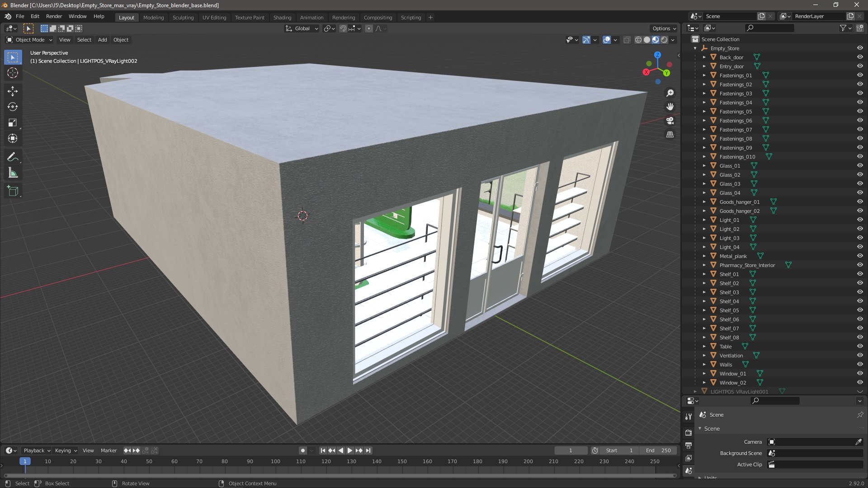Image resolution: width=868 pixels, height=488 pixels.
Task: Toggle snapping magnet in header
Action: click(x=343, y=28)
